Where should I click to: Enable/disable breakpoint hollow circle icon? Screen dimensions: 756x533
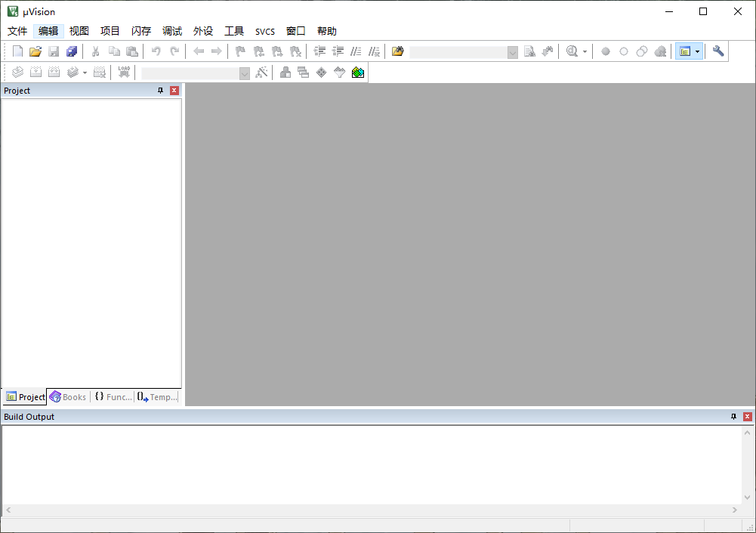point(624,51)
